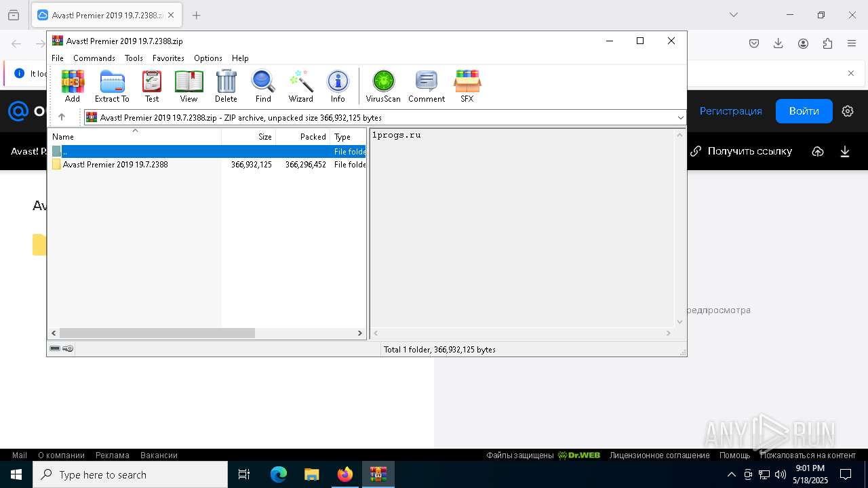Screen dimensions: 868x488
Task: Expand the Firefox list all tabs dropdown
Action: [734, 15]
